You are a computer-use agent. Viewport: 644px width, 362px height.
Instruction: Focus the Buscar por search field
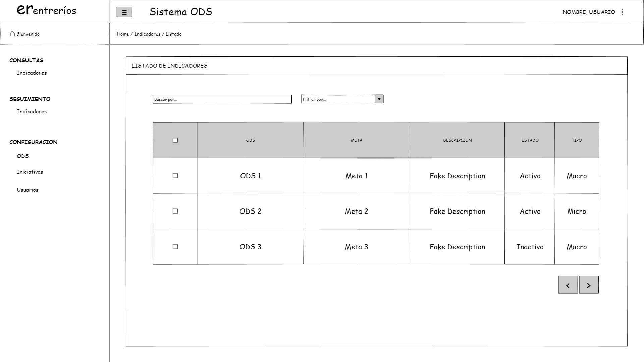coord(222,99)
